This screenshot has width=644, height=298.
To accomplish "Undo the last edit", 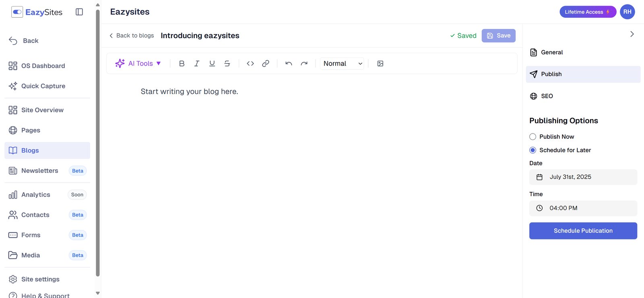I will (x=289, y=64).
